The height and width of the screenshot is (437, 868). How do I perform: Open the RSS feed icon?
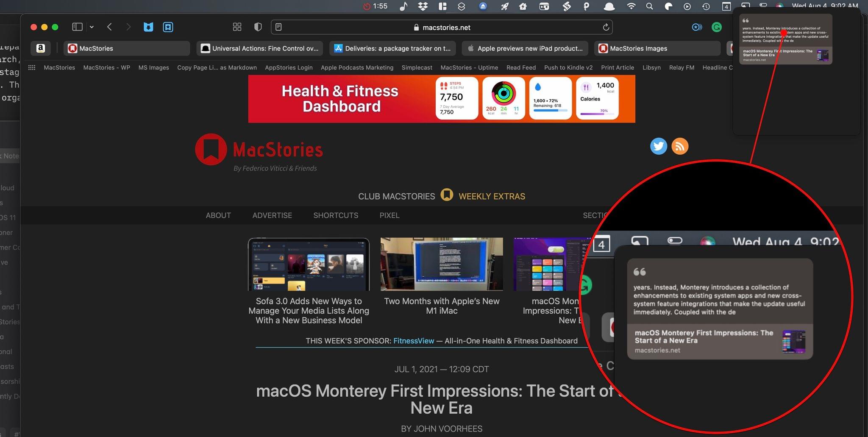tap(680, 146)
